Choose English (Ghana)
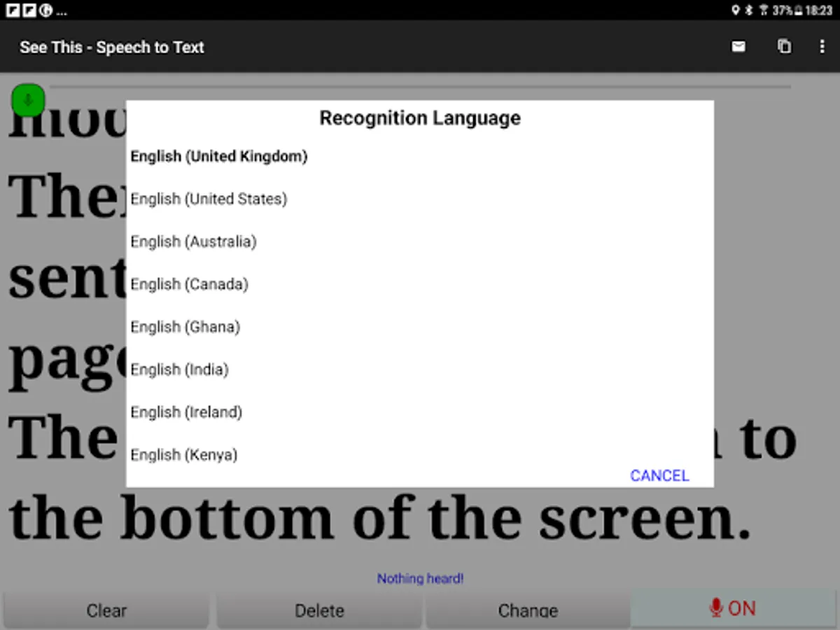Screen dimensions: 840x630 [420, 327]
